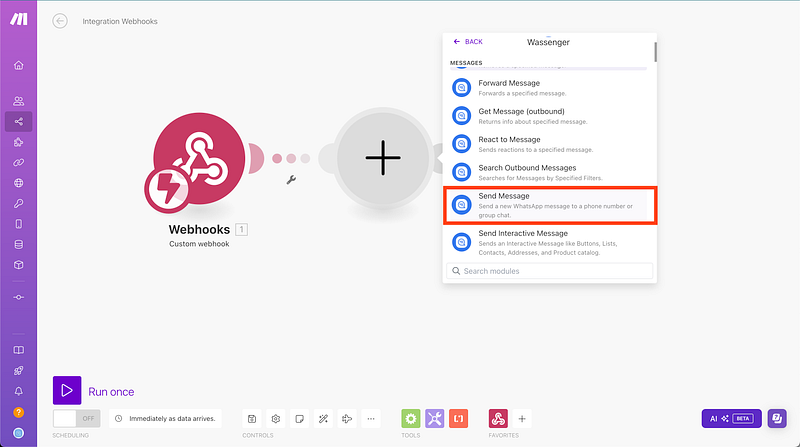Go back from the Wassenger module list
Viewport: 800px width, 447px height.
(x=467, y=42)
